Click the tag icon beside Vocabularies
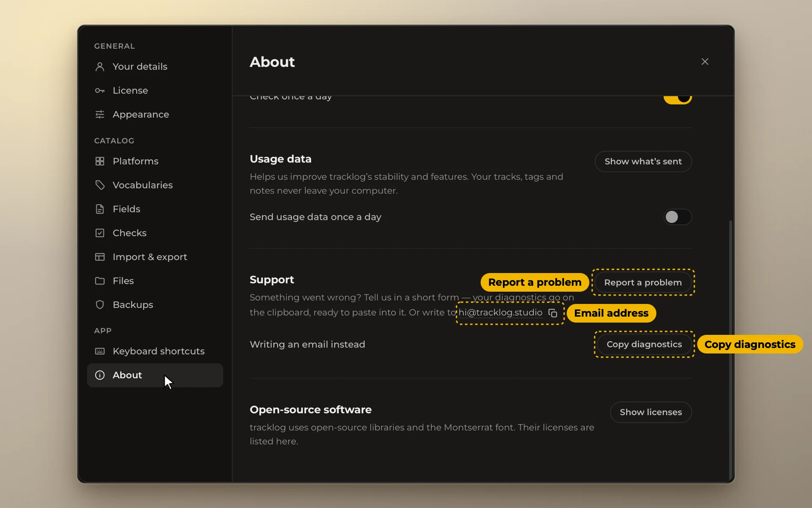The height and width of the screenshot is (508, 812). 100,185
